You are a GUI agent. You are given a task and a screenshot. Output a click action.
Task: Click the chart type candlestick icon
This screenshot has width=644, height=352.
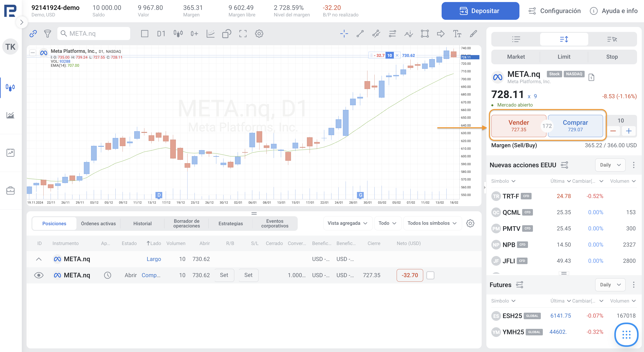click(x=178, y=33)
